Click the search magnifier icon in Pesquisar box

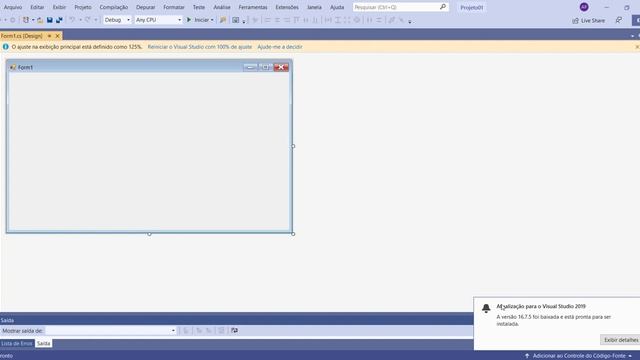(443, 7)
